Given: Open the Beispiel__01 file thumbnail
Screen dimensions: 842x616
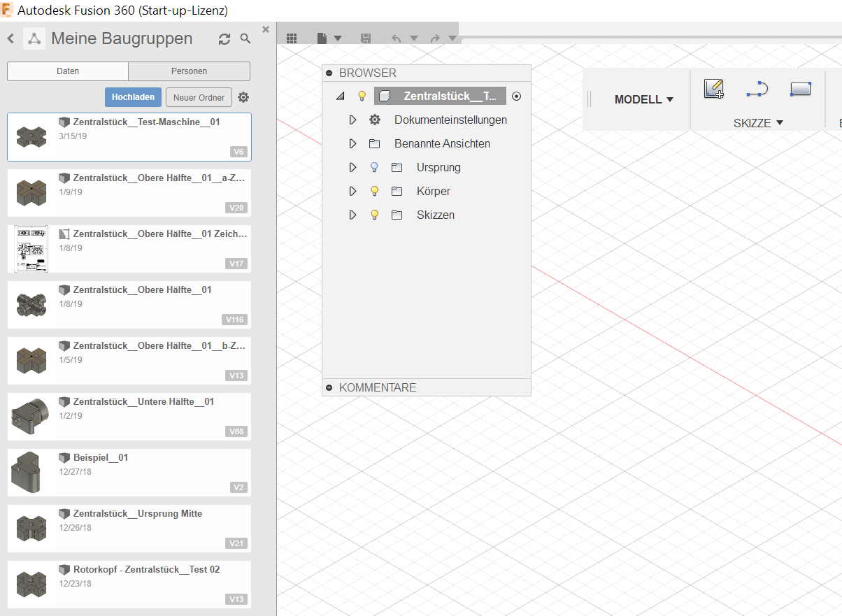Looking at the screenshot, I should 31,472.
